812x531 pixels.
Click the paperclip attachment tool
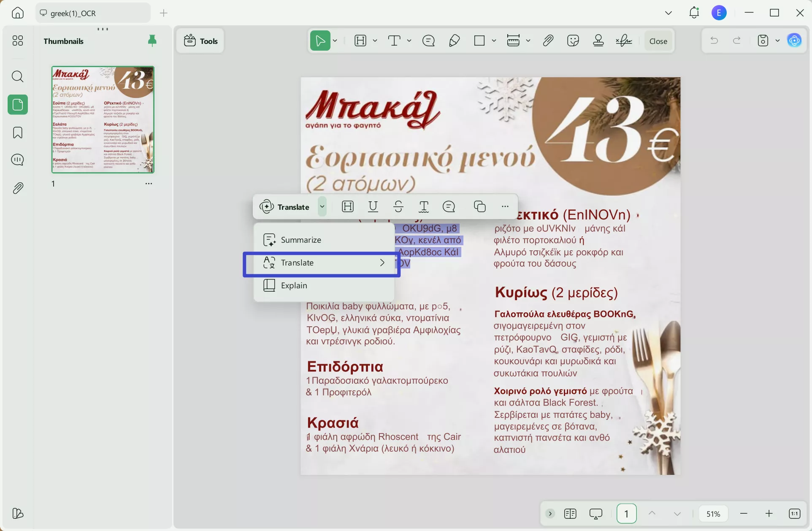tap(548, 40)
